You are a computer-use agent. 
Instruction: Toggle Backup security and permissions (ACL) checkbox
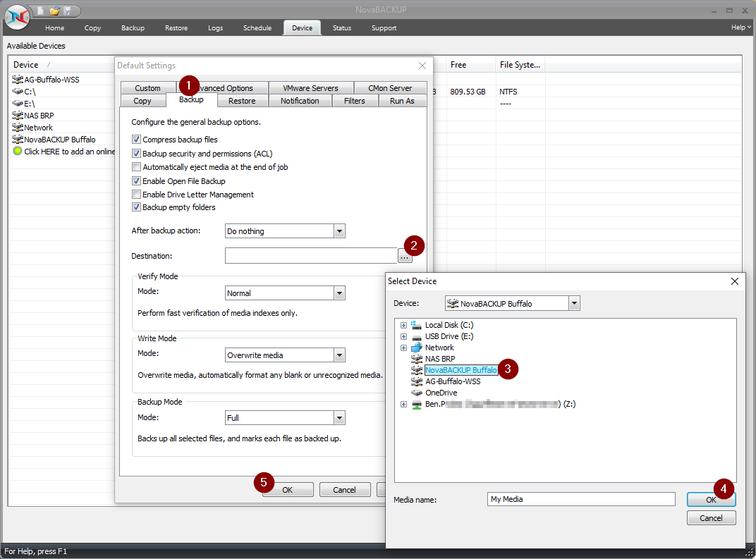pos(136,153)
